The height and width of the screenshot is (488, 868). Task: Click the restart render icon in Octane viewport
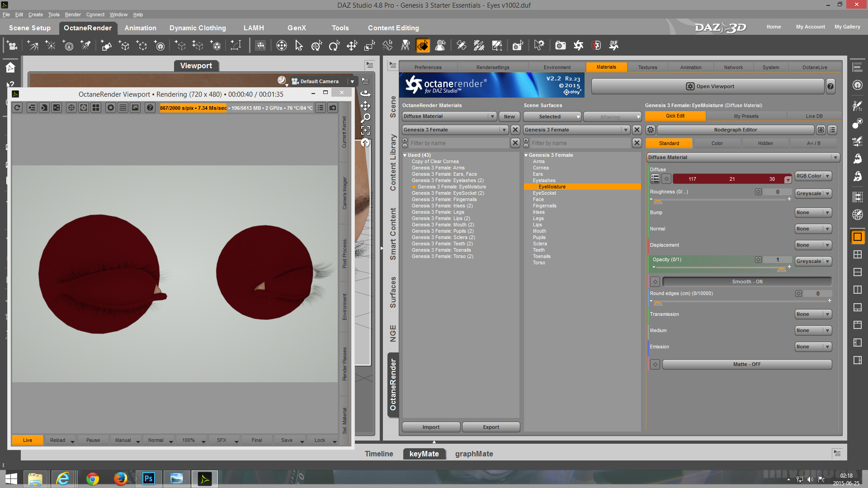click(17, 108)
